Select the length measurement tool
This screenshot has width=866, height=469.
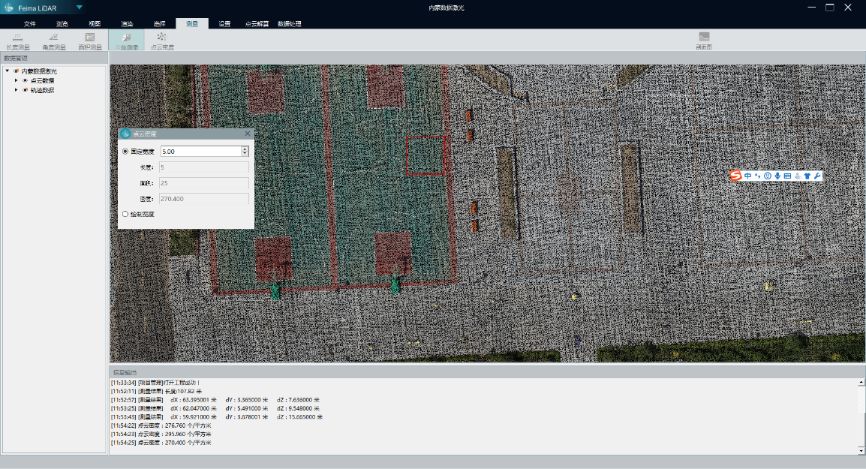pyautogui.click(x=18, y=40)
